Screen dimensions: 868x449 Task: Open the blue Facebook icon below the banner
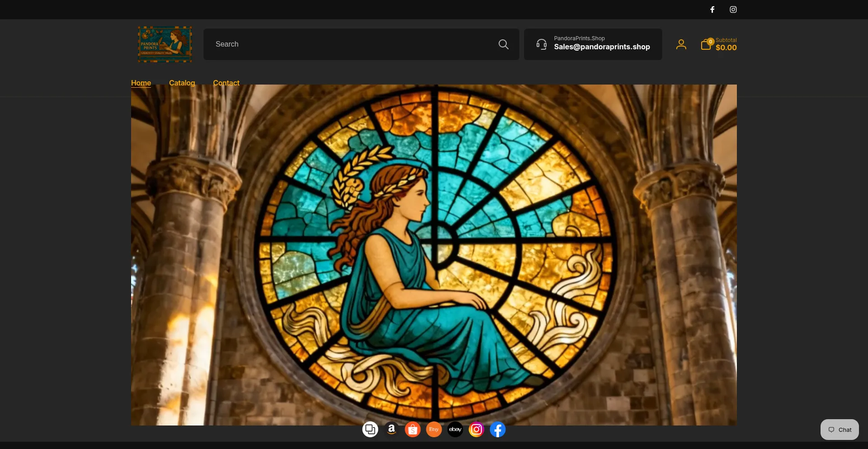coord(498,429)
